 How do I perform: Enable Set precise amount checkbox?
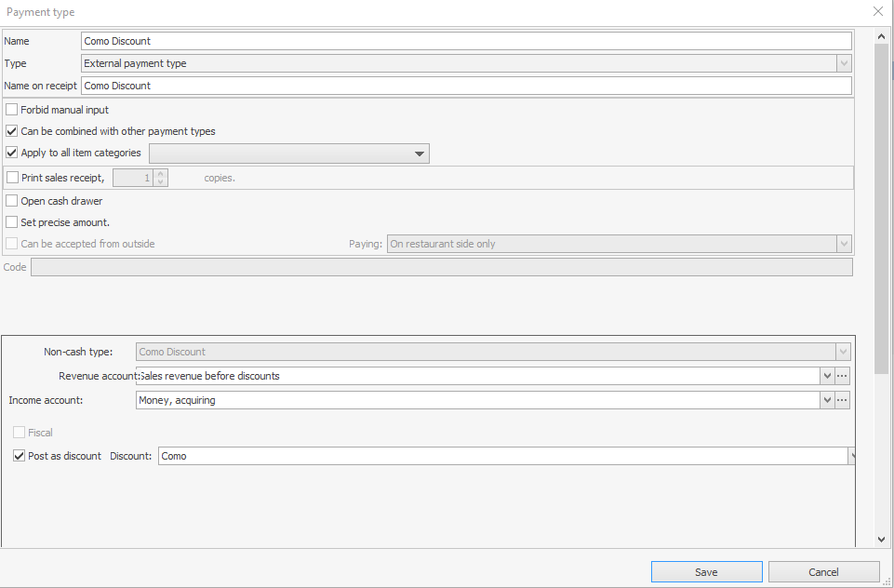tap(12, 222)
